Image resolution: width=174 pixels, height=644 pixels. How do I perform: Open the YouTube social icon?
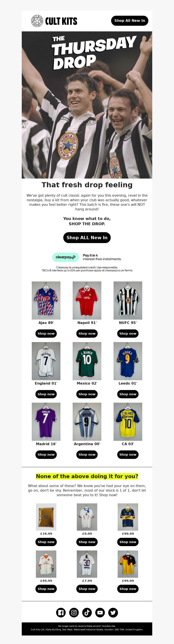coord(100,612)
